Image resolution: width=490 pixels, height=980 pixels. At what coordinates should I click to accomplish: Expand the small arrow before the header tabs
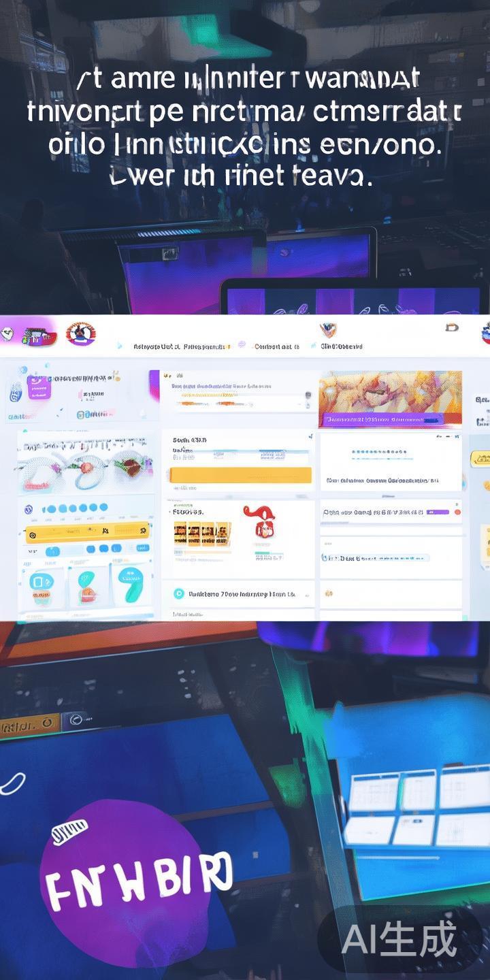point(120,346)
